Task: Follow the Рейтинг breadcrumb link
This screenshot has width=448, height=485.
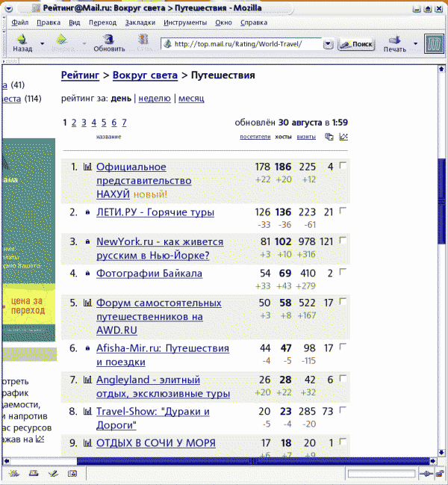Action: [x=80, y=75]
